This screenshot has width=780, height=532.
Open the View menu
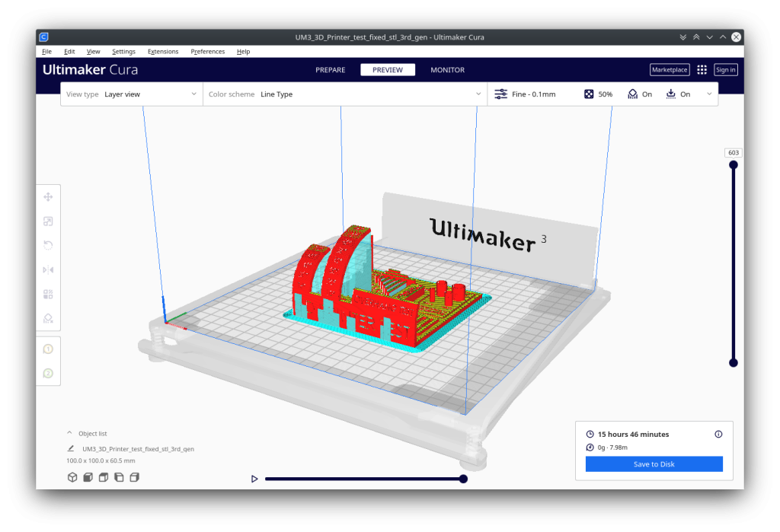click(93, 52)
